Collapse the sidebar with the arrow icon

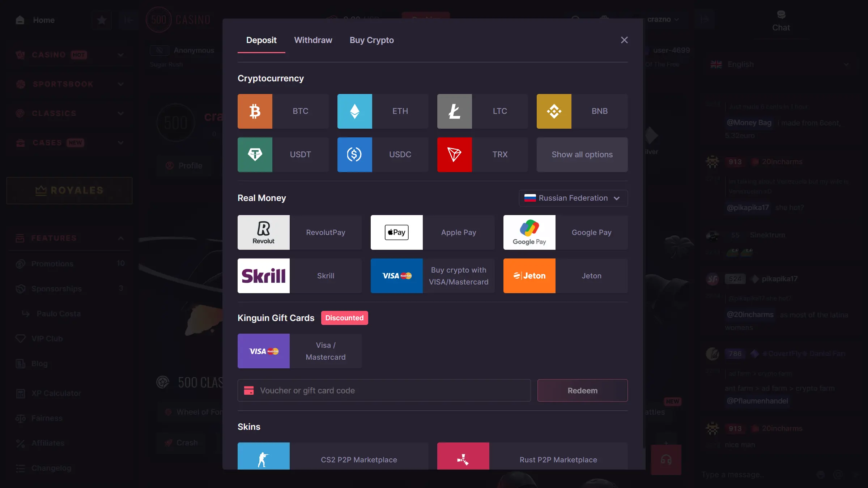(128, 20)
